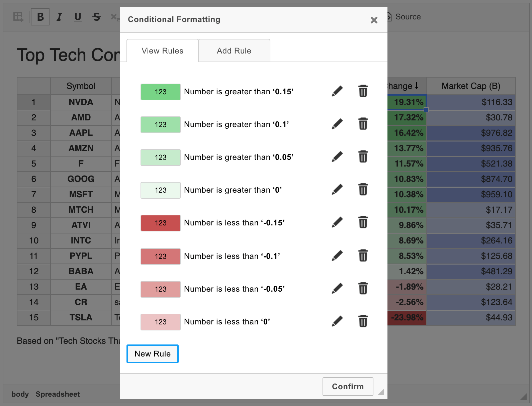The width and height of the screenshot is (532, 406).
Task: Toggle Underline in editor toolbar
Action: click(78, 17)
